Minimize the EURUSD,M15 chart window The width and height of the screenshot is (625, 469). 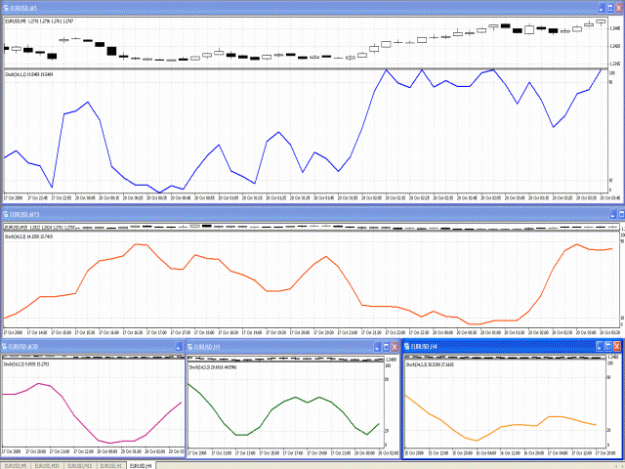pyautogui.click(x=613, y=215)
